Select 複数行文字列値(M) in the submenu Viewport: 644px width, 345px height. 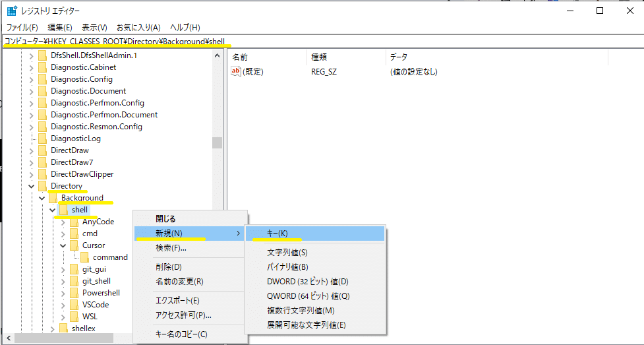315,311
